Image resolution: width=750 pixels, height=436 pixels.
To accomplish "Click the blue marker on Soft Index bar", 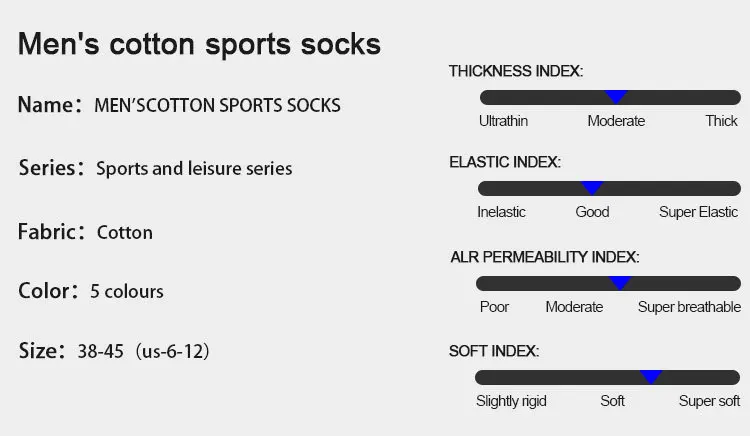I will pyautogui.click(x=651, y=377).
